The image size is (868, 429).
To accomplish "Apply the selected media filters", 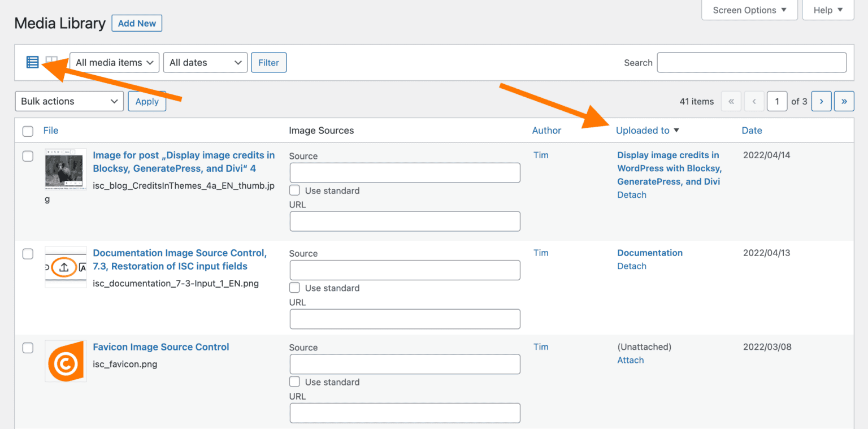I will (x=268, y=62).
